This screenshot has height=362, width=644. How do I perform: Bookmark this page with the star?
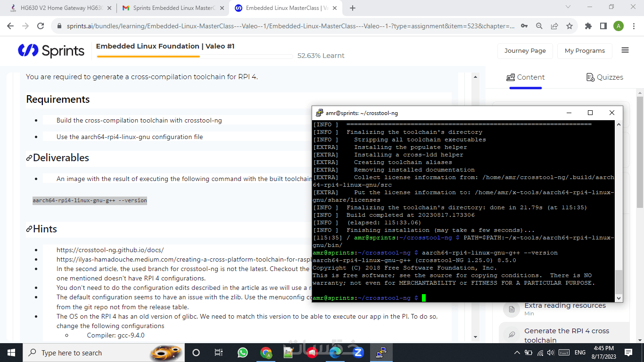click(x=570, y=26)
